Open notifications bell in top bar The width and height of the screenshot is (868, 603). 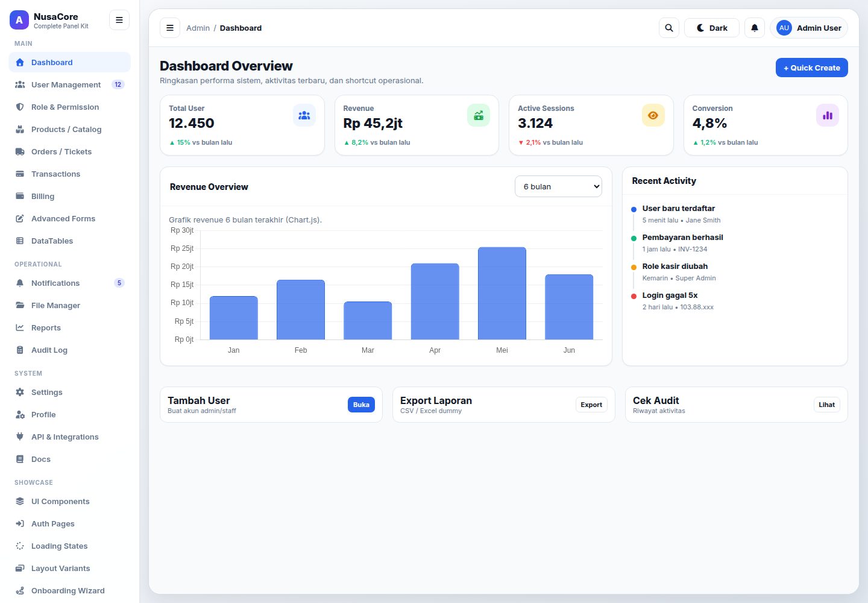point(755,28)
